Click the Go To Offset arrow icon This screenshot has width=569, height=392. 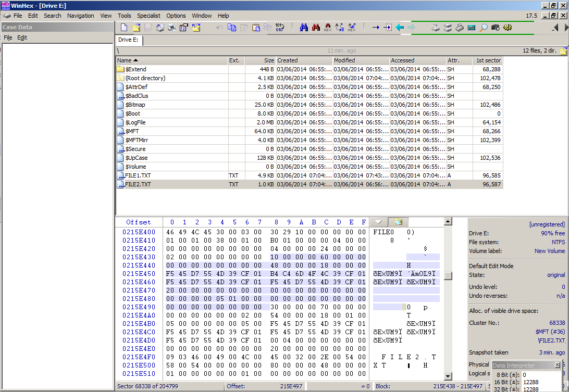pyautogui.click(x=375, y=28)
